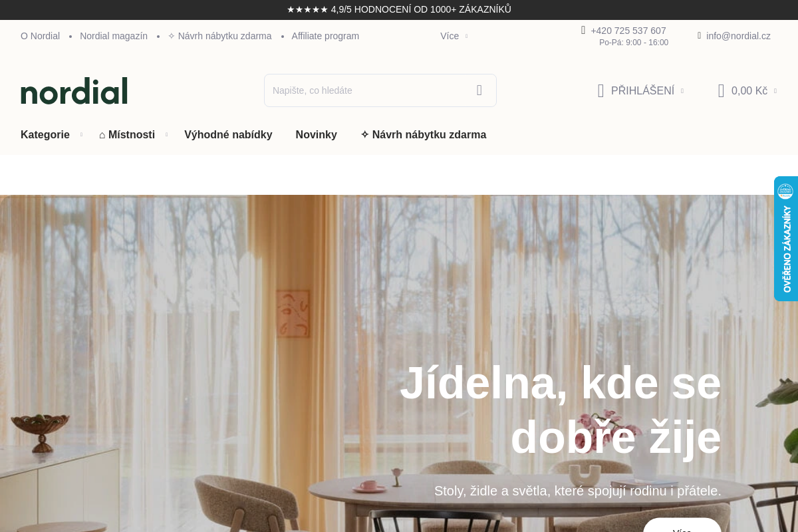Open the cart dropdown arrow next to 0,00 Kč
The height and width of the screenshot is (532, 798).
(775, 91)
